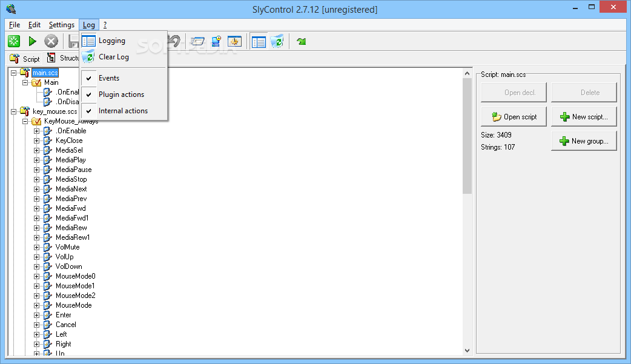Select the MediaFwd tree item
The image size is (631, 364).
coord(71,208)
